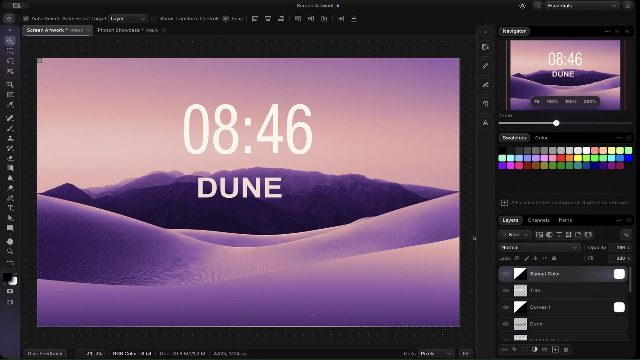Open the units dropdown in status bar
640x360 pixels.
pos(436,353)
